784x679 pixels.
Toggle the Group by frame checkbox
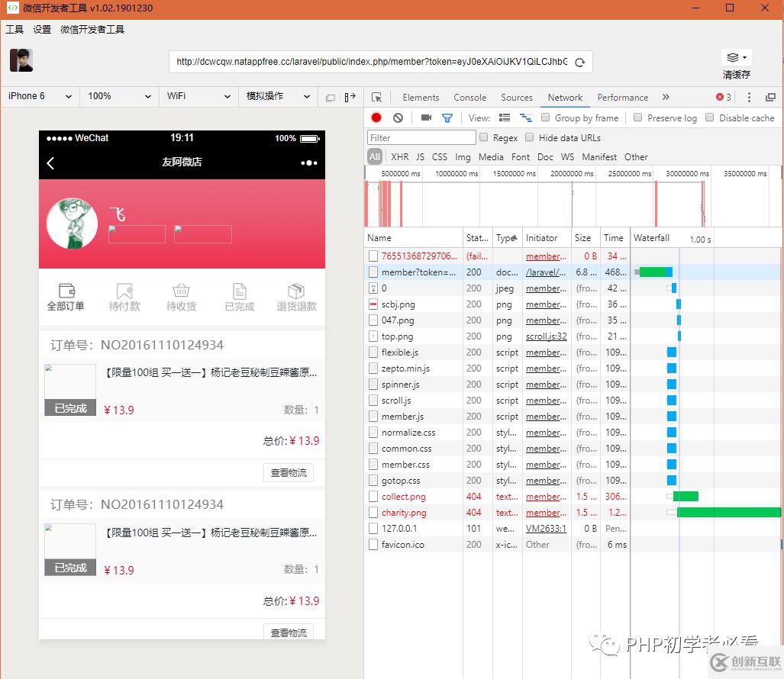click(546, 117)
